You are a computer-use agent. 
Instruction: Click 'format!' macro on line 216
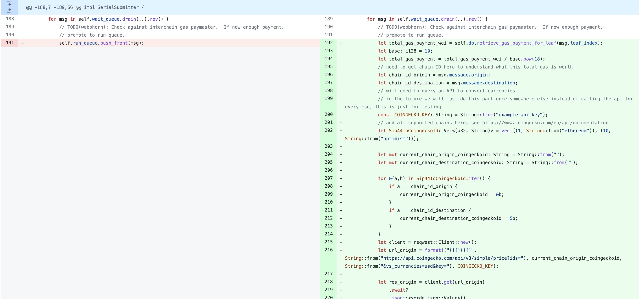coord(434,250)
